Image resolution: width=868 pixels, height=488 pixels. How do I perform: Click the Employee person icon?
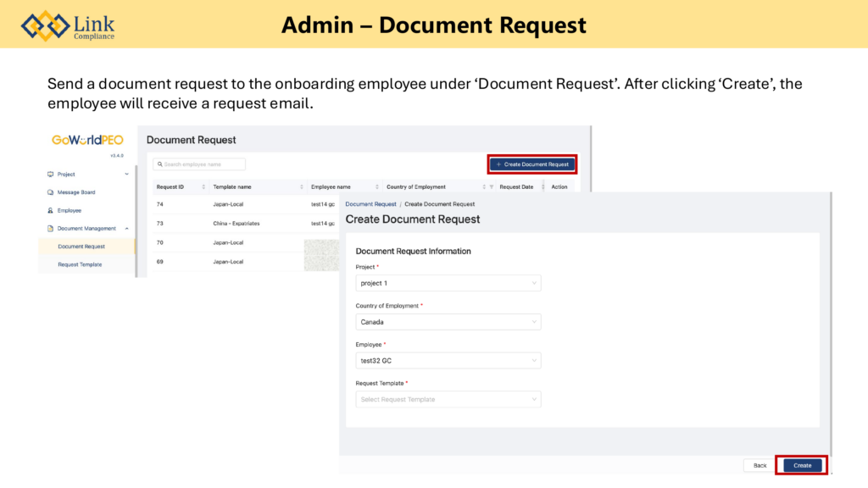click(51, 210)
